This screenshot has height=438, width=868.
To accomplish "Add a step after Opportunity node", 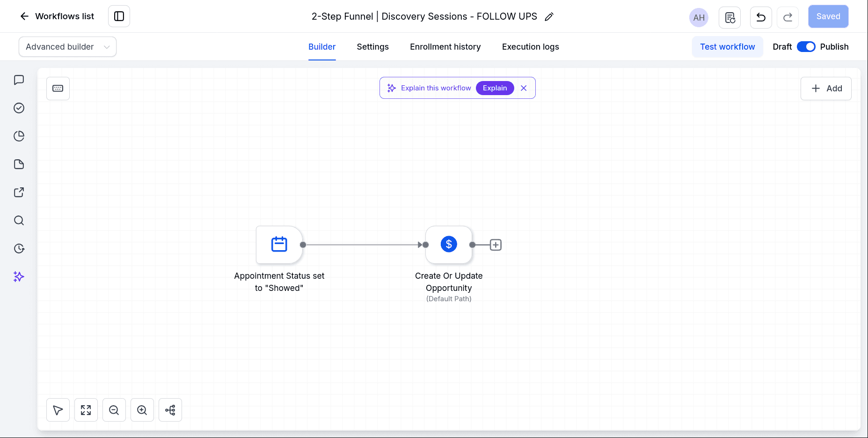I will tap(496, 245).
